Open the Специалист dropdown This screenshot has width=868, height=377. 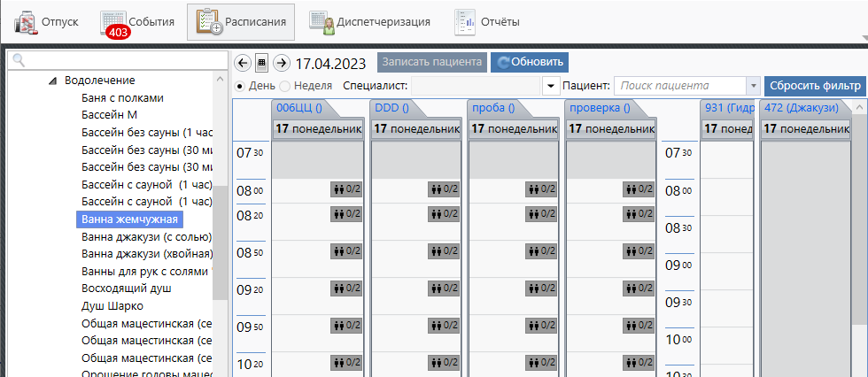pos(550,86)
